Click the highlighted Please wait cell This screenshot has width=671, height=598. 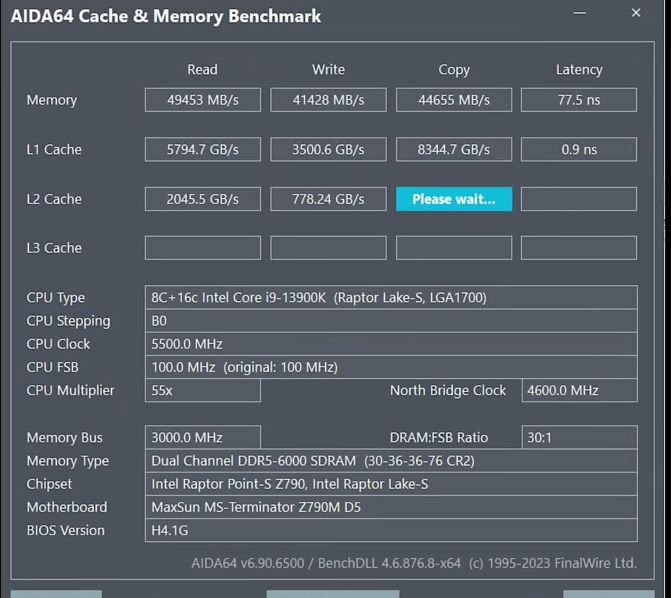coord(454,199)
